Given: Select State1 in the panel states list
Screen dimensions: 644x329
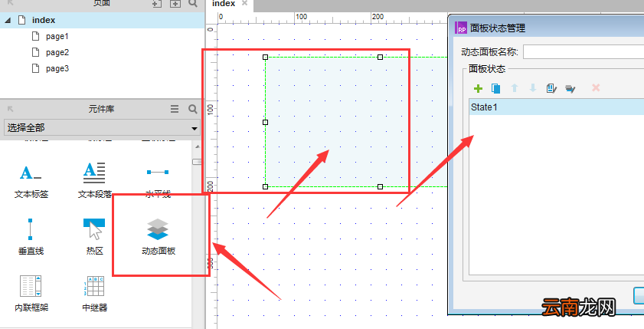Looking at the screenshot, I should point(557,107).
